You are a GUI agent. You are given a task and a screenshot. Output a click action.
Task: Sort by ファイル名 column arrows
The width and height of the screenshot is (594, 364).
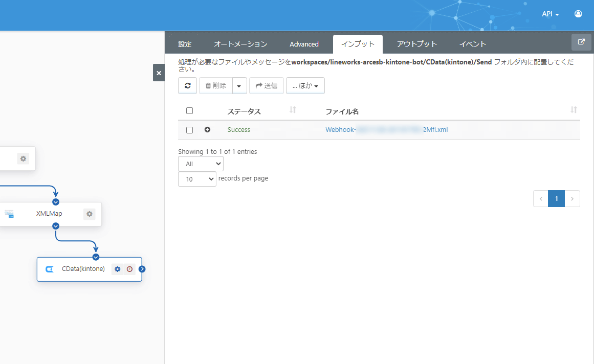(574, 110)
